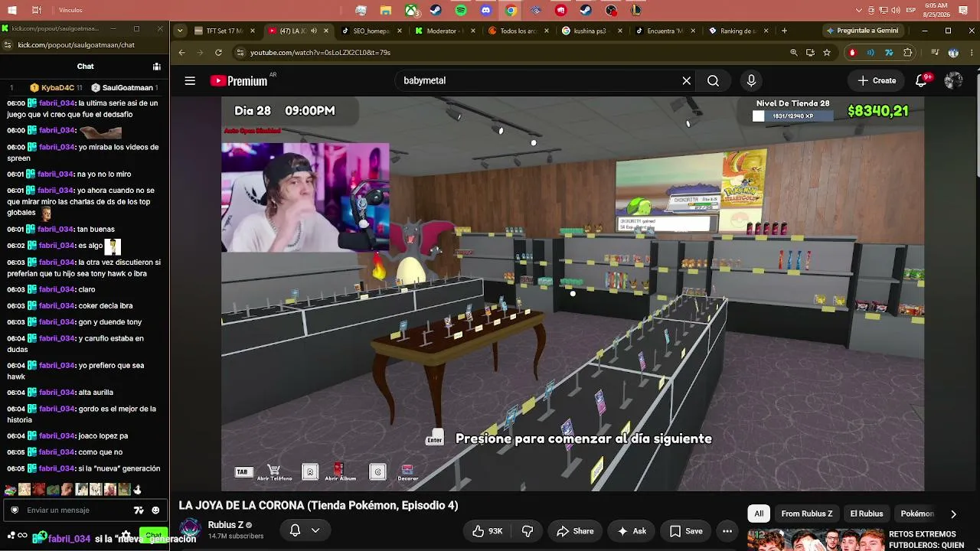Select the From Rubius Z chip

807,514
